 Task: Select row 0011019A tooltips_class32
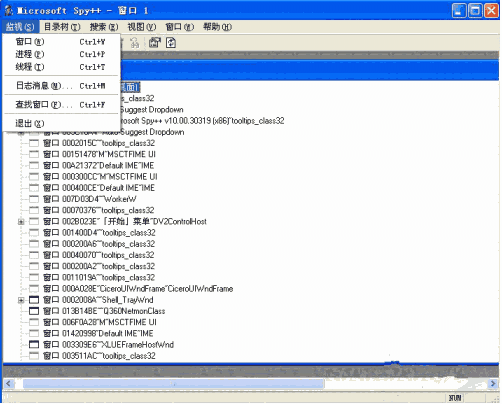(x=99, y=278)
